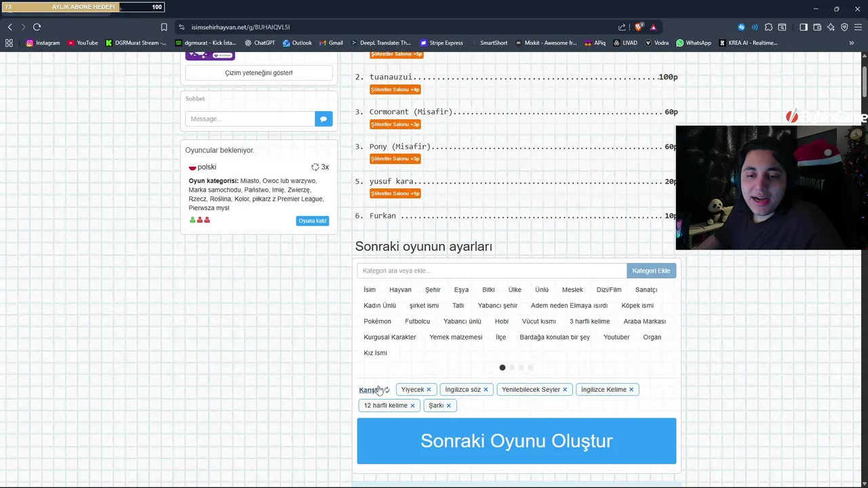Add the Eşya category

461,289
